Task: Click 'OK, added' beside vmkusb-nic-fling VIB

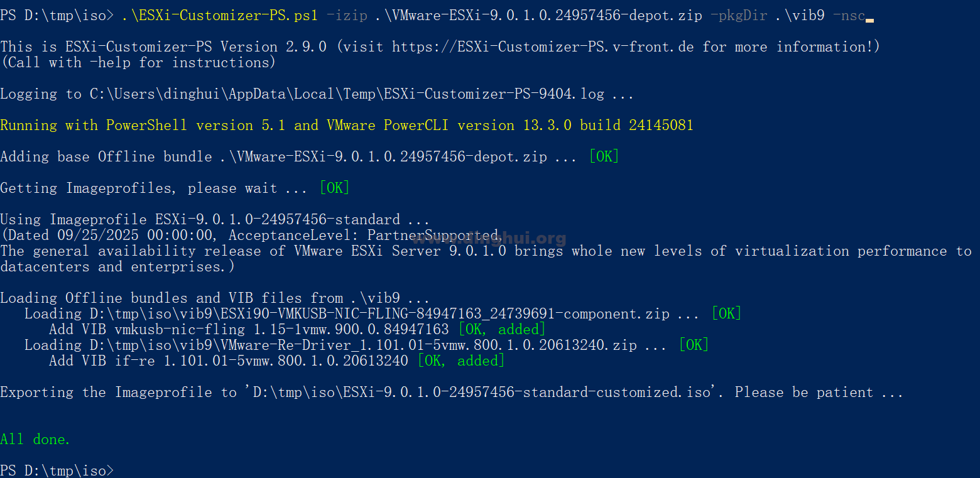Action: point(502,330)
